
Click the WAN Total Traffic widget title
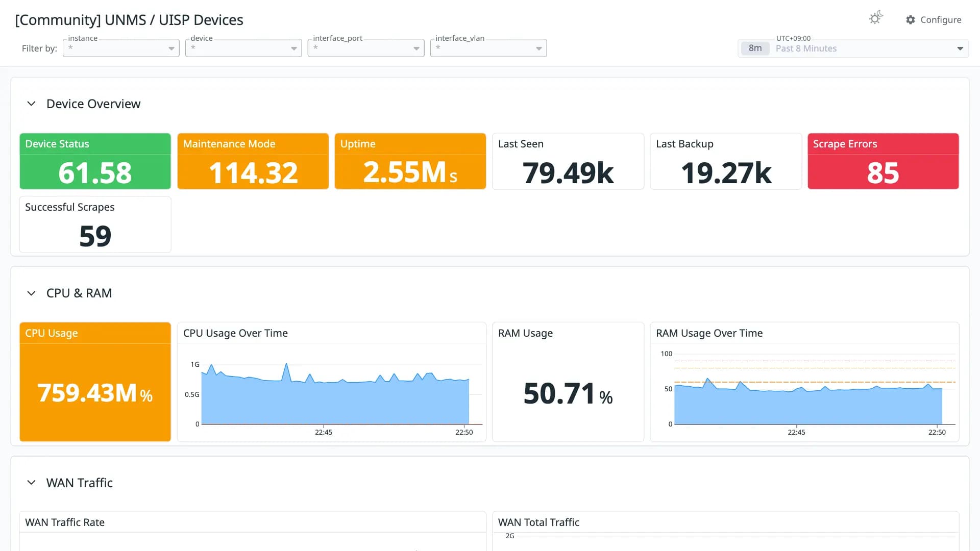(538, 522)
